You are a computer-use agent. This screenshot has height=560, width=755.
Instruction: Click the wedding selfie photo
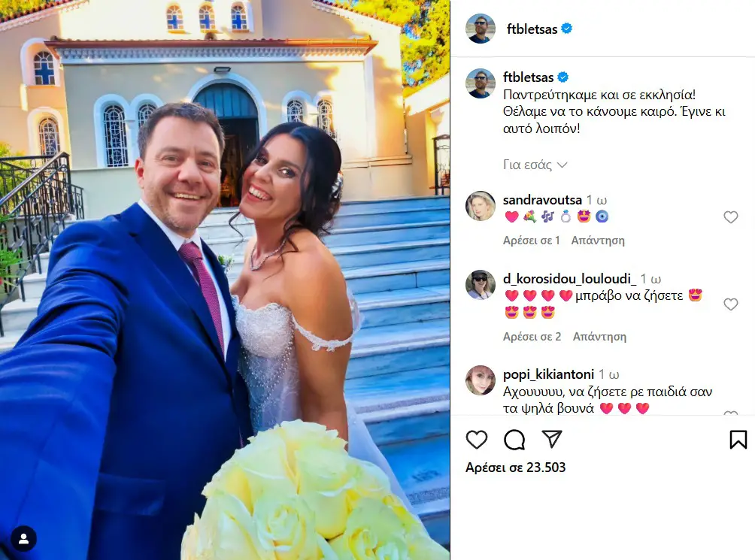[225, 280]
